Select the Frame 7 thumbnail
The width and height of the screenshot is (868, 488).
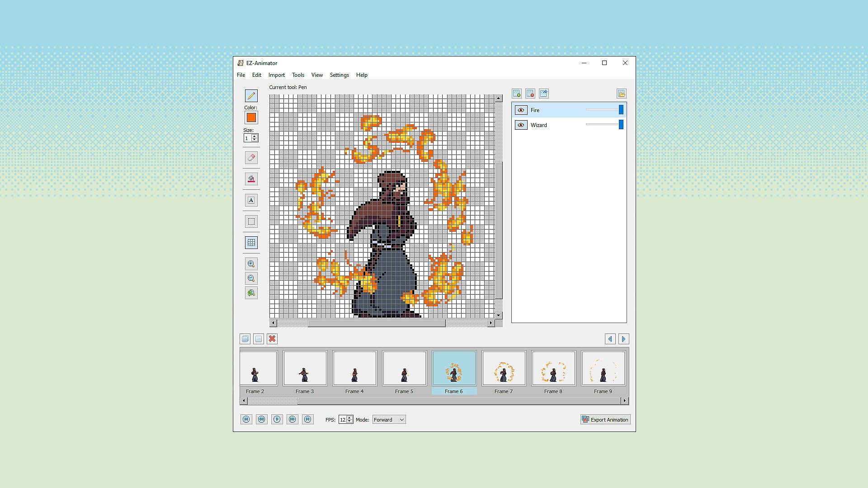click(504, 369)
